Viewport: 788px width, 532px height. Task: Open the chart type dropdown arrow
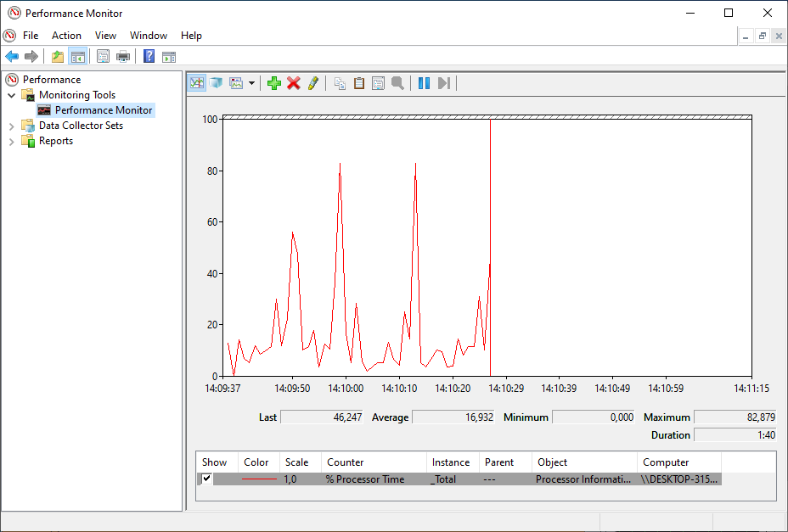[x=252, y=82]
